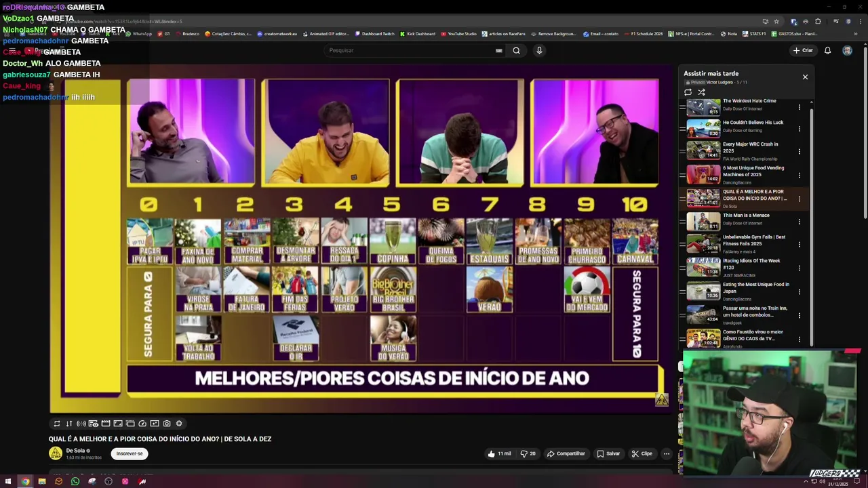Click the Victor Ludgero playlist owner name
The image size is (868, 488).
pos(720,82)
